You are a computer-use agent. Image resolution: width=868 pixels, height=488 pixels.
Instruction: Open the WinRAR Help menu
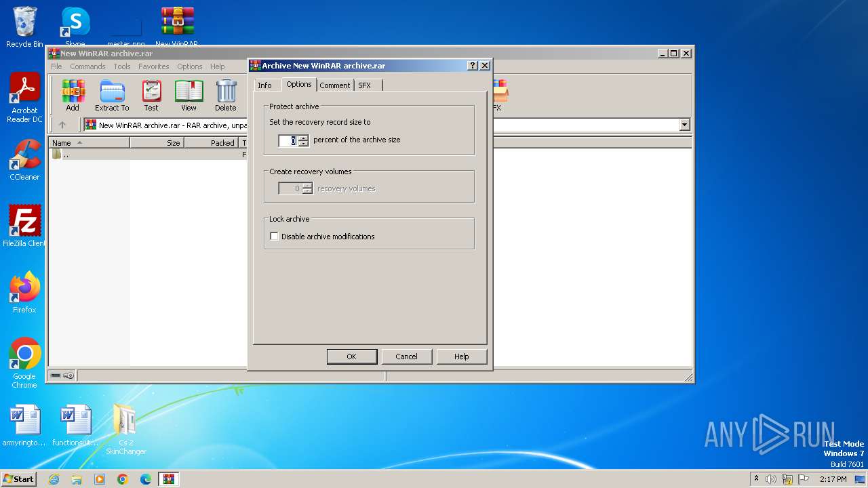click(x=218, y=66)
